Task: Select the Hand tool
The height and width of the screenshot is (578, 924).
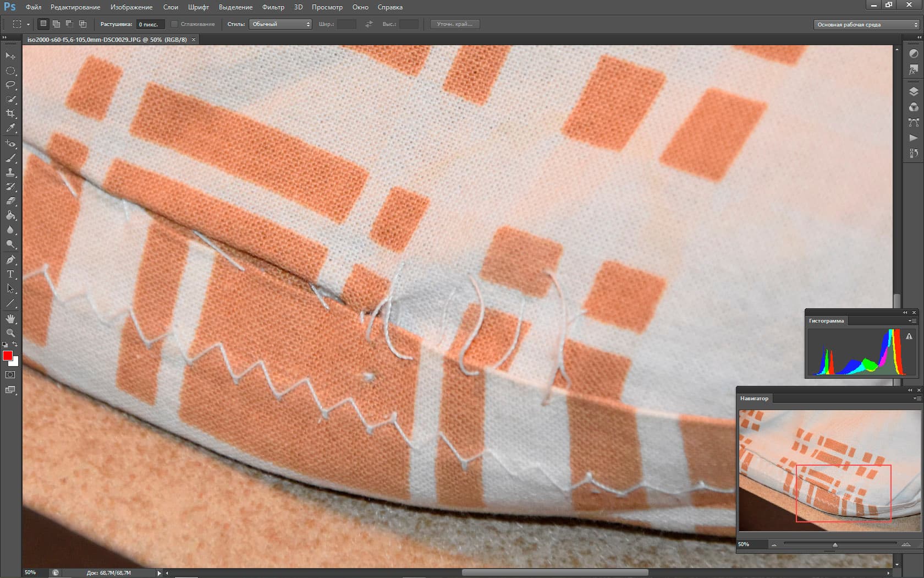Action: point(10,319)
